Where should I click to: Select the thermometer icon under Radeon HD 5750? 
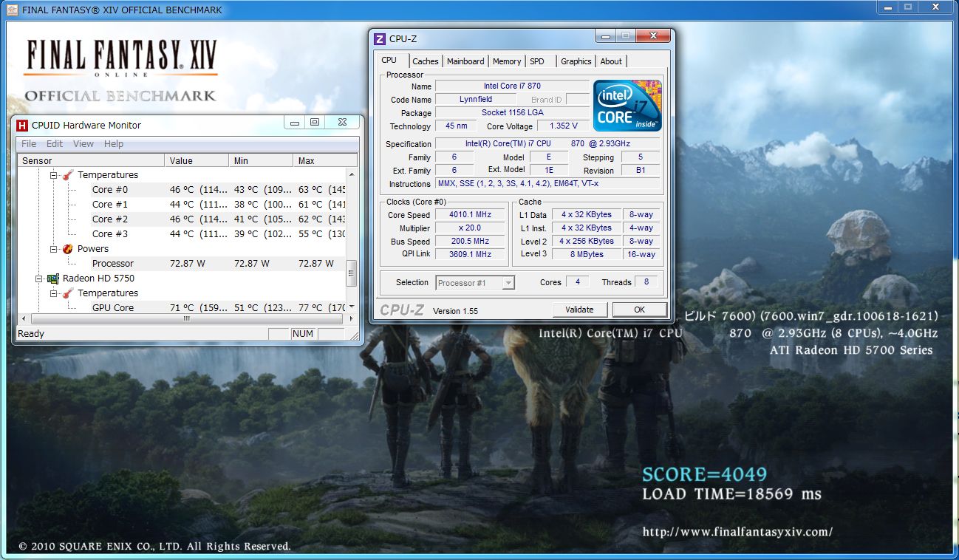click(x=68, y=293)
